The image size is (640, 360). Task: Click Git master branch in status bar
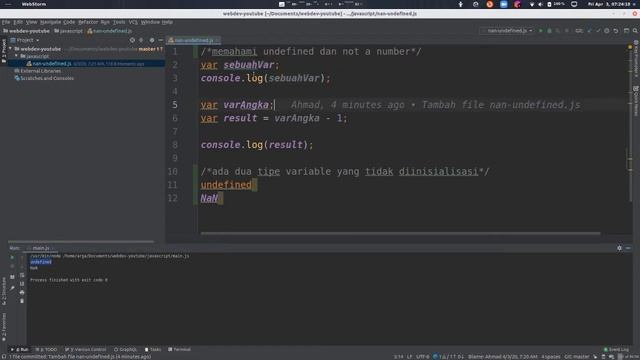click(x=577, y=357)
